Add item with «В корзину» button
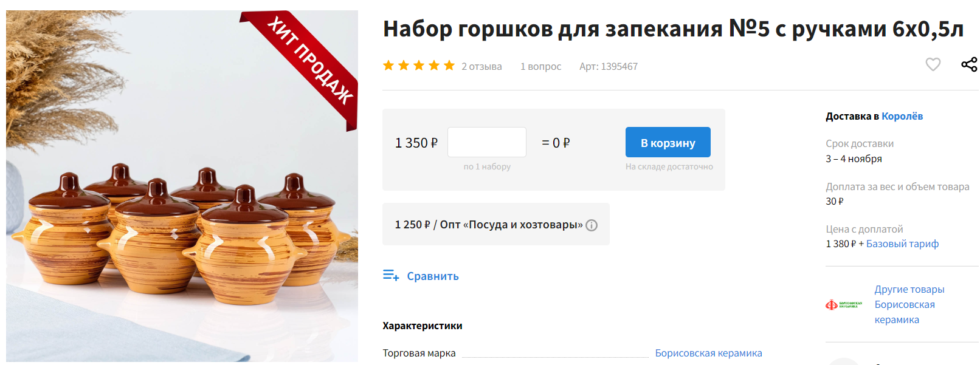Screen dimensions: 980x365 (x=668, y=142)
